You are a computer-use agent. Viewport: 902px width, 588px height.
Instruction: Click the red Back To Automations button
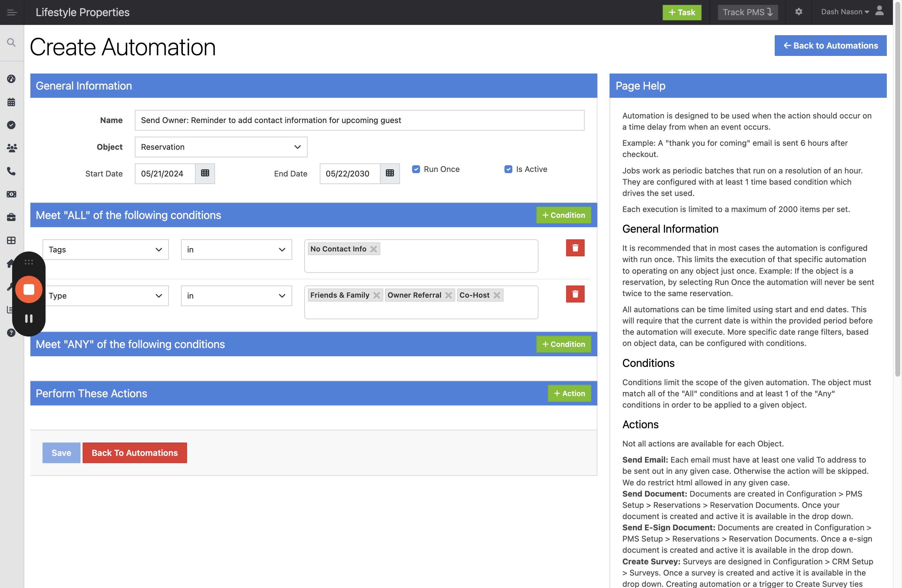(x=135, y=453)
